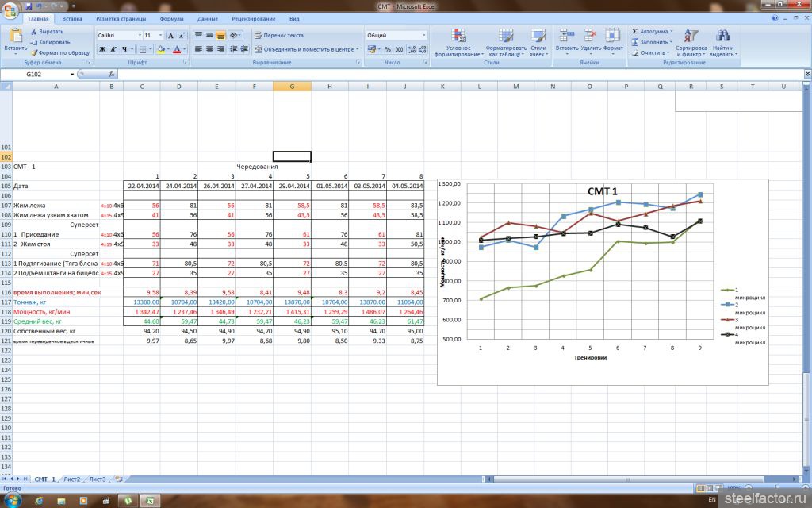The image size is (812, 508).
Task: Open text orientation options
Action: (x=235, y=35)
